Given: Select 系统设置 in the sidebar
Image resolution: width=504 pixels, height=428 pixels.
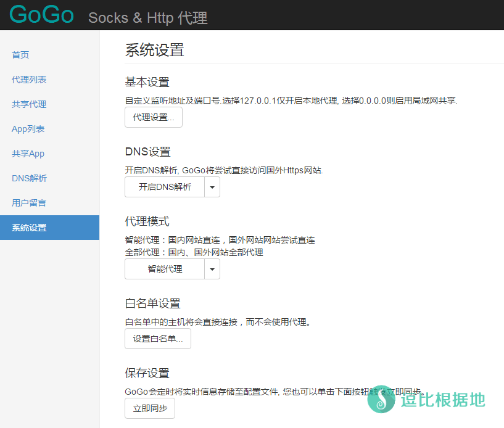Looking at the screenshot, I should point(29,228).
